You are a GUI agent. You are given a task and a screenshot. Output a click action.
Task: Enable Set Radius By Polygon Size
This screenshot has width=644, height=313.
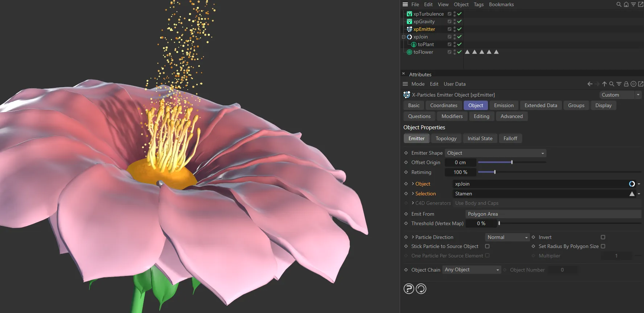pyautogui.click(x=603, y=246)
